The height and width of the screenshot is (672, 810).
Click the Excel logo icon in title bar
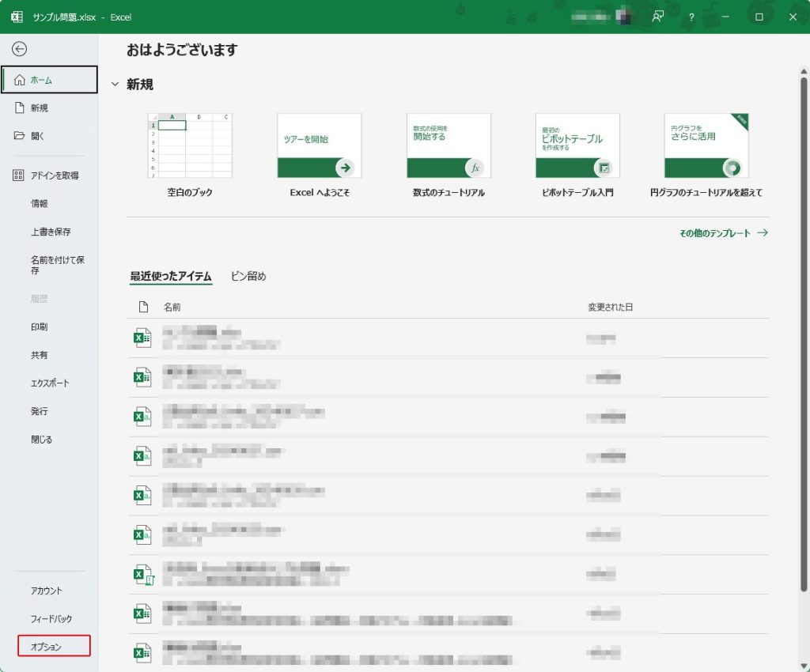(17, 17)
